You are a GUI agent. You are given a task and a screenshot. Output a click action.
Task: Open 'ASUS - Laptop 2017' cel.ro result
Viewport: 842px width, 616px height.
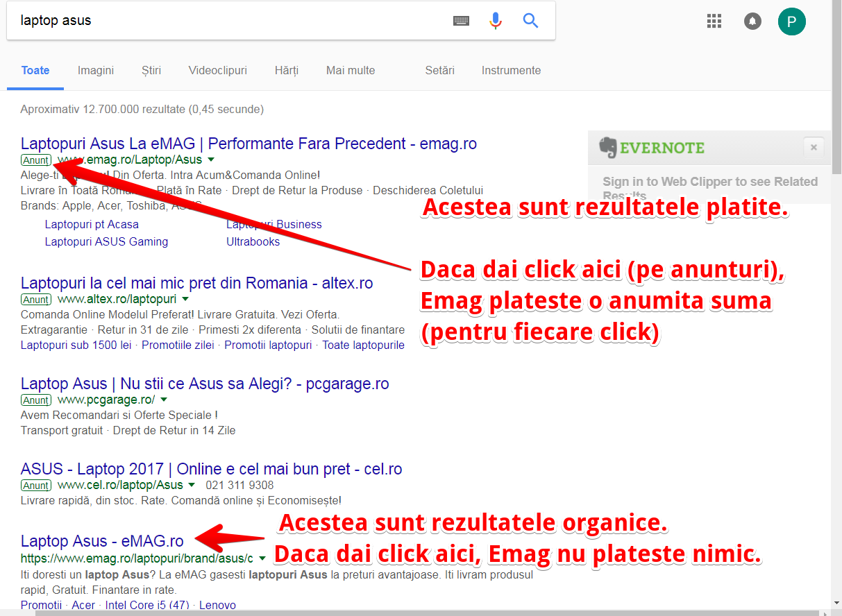tap(212, 470)
